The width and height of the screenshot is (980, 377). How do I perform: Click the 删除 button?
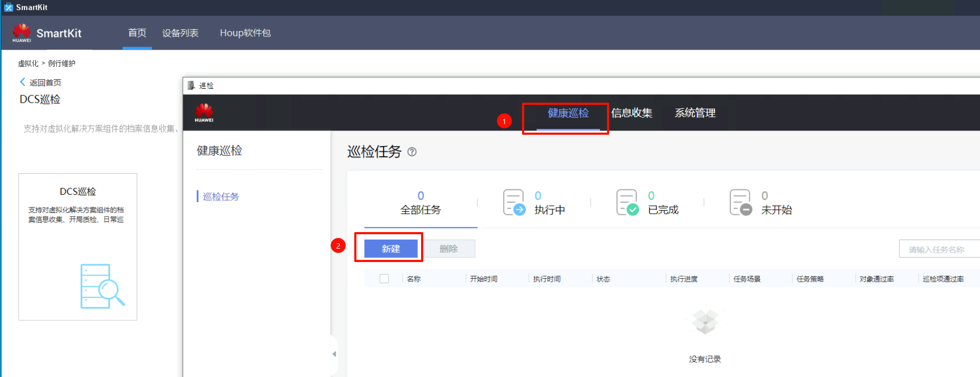click(449, 249)
